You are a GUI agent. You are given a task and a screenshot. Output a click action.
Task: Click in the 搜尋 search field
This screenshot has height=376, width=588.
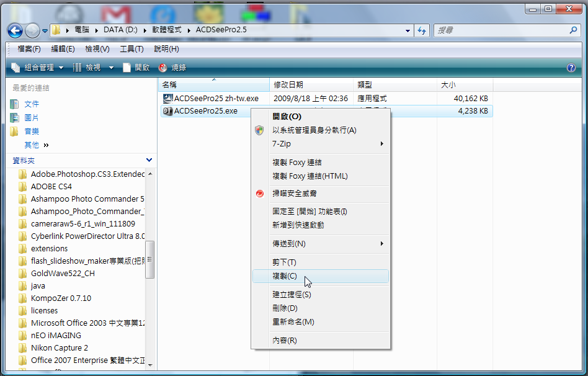click(x=501, y=30)
